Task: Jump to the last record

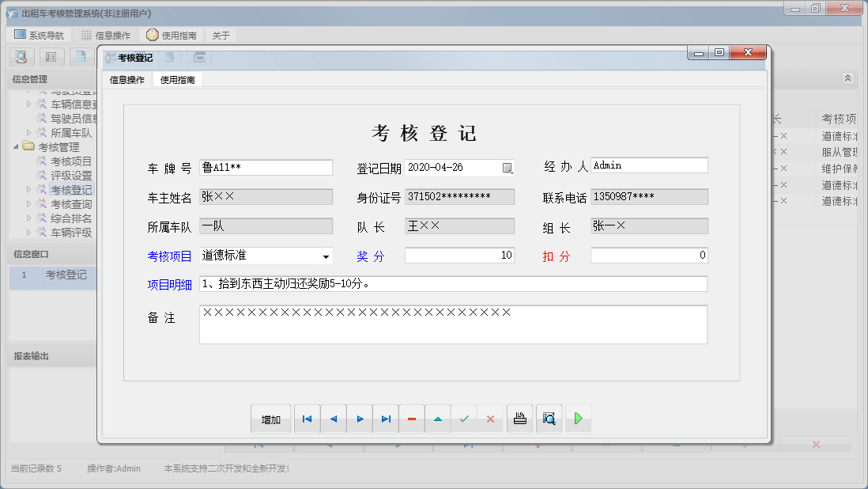Action: point(386,419)
